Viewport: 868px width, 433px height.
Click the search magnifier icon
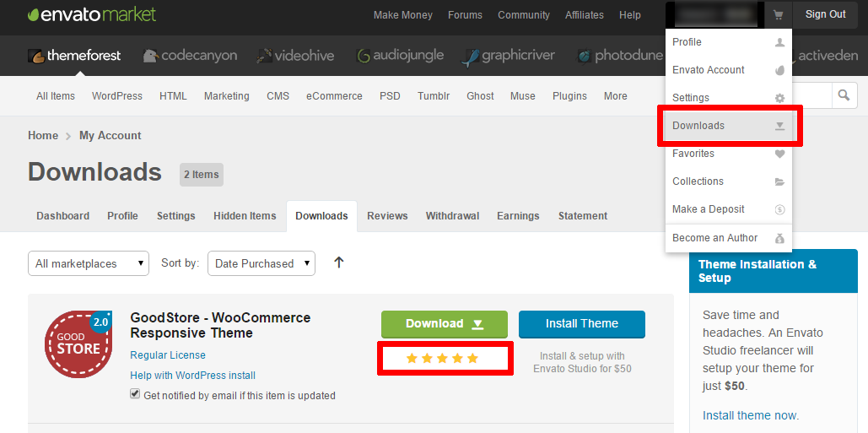(844, 95)
